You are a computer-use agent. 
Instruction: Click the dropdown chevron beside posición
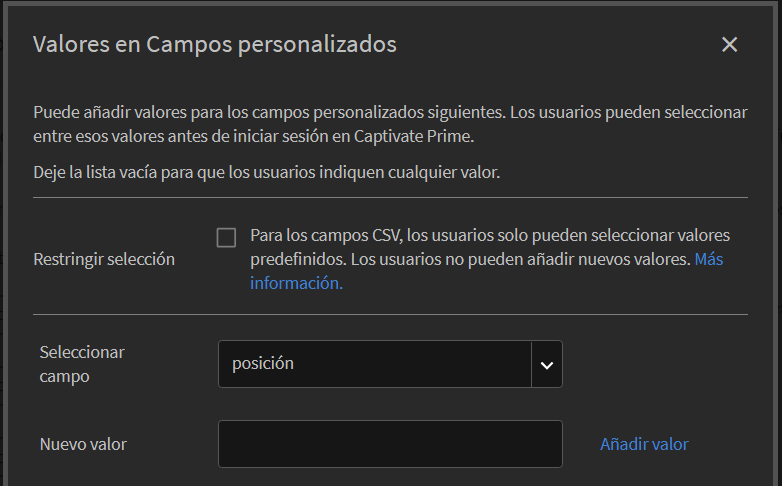pos(547,364)
